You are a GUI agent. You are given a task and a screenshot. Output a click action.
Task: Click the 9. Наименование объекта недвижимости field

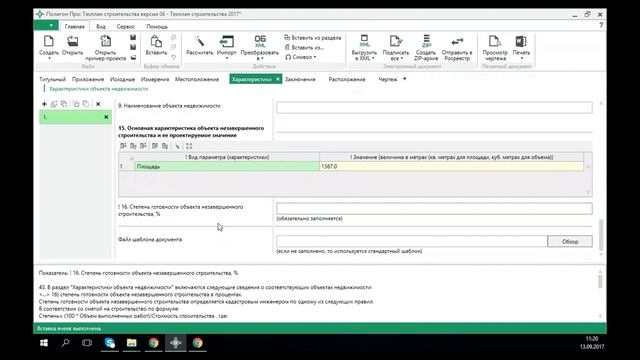click(x=434, y=107)
